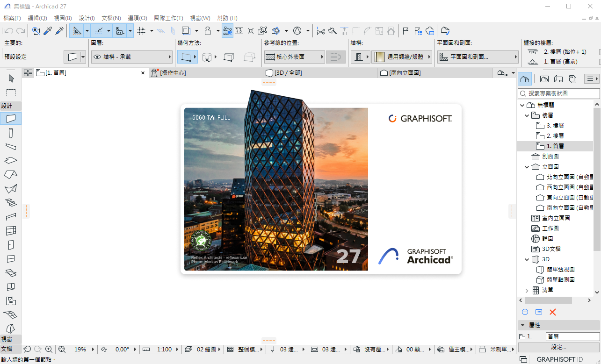Select the Slab tool

click(x=11, y=161)
